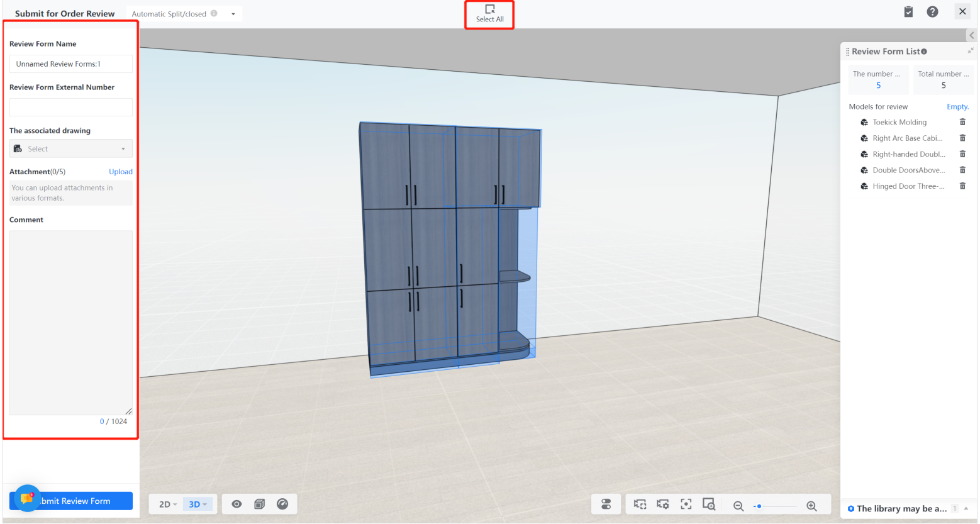
Task: Click the zoom out magnifier icon
Action: tap(738, 506)
